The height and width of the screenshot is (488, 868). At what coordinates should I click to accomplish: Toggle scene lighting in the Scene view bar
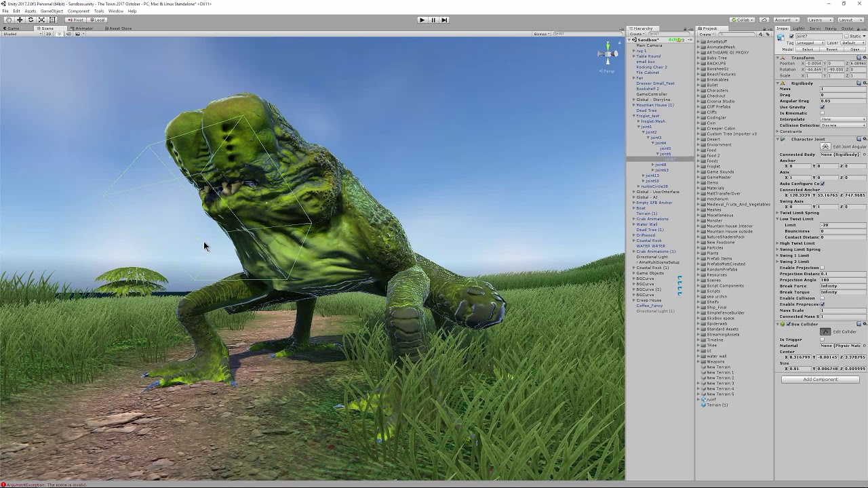[x=60, y=34]
